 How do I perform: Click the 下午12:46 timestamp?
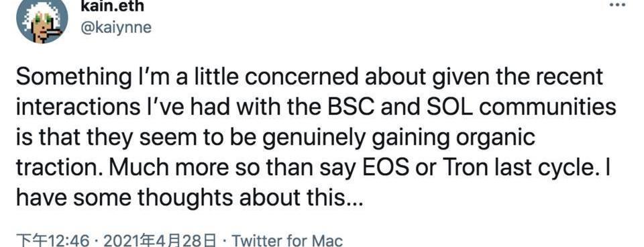pos(52,240)
